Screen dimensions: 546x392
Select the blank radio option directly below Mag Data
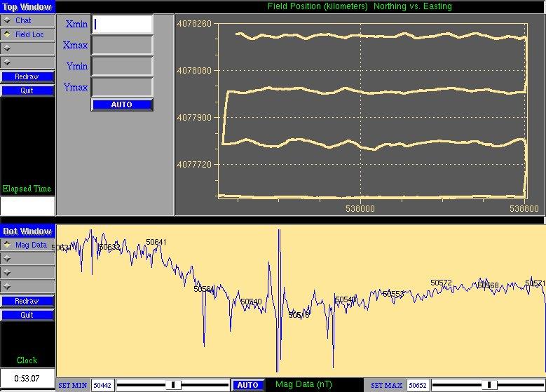coord(27,259)
